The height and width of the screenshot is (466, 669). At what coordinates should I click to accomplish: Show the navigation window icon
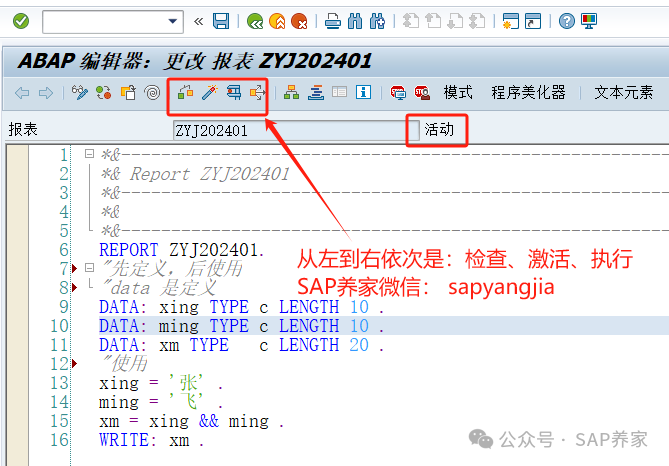[x=316, y=92]
